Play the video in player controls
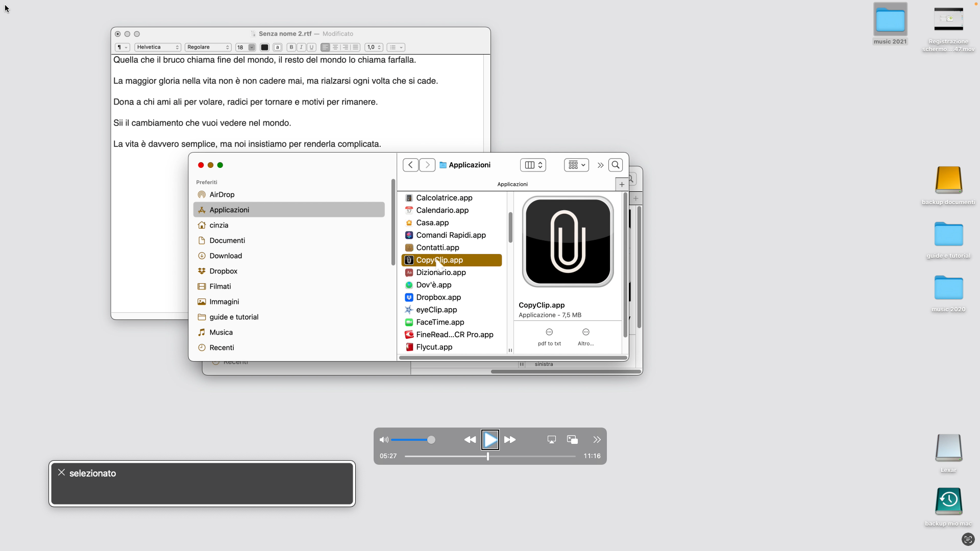This screenshot has height=551, width=980. [x=490, y=440]
